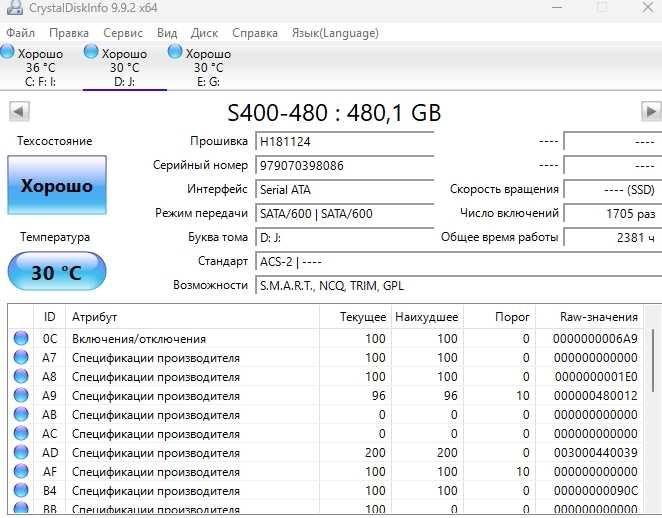This screenshot has height=518, width=662.
Task: Click attribute ID AC in the table
Action: pyautogui.click(x=49, y=434)
